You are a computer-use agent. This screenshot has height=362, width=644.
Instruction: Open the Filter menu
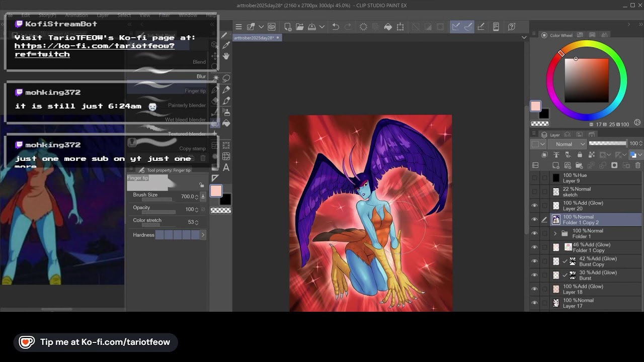point(165,15)
